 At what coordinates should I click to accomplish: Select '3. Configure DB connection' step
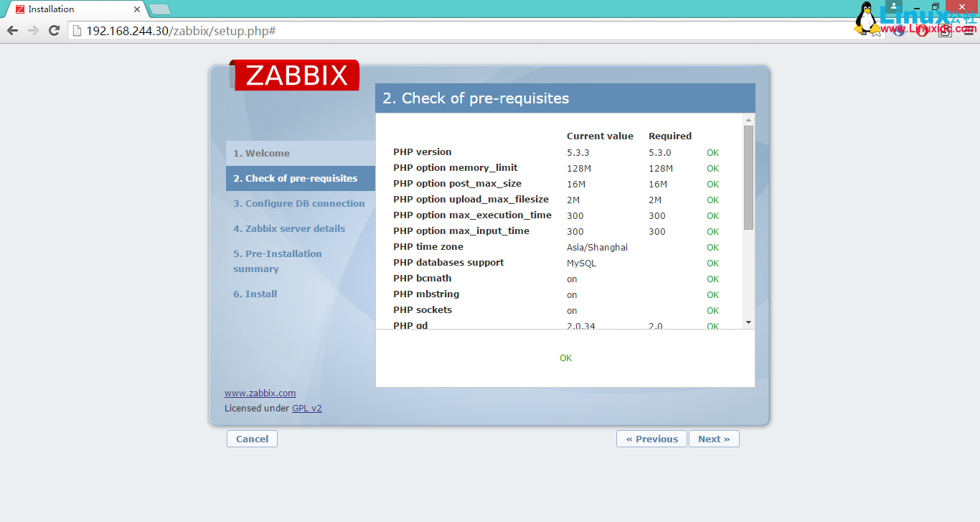(298, 203)
